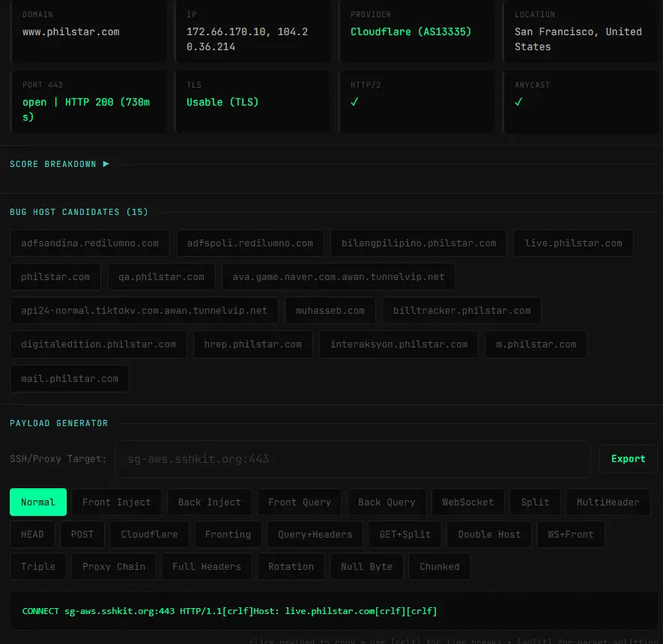Choose Front Query payload type
The height and width of the screenshot is (644, 663).
pyautogui.click(x=300, y=502)
